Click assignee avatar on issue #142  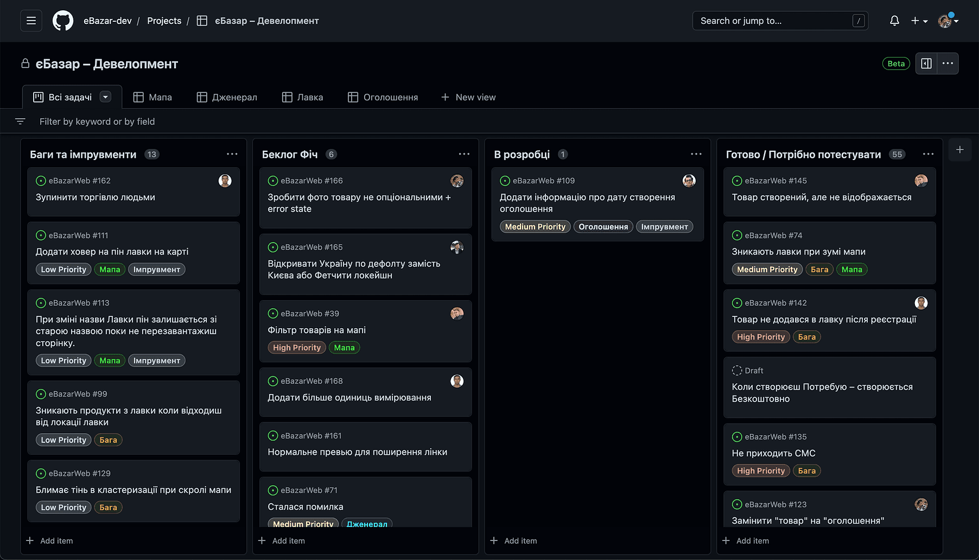921,303
